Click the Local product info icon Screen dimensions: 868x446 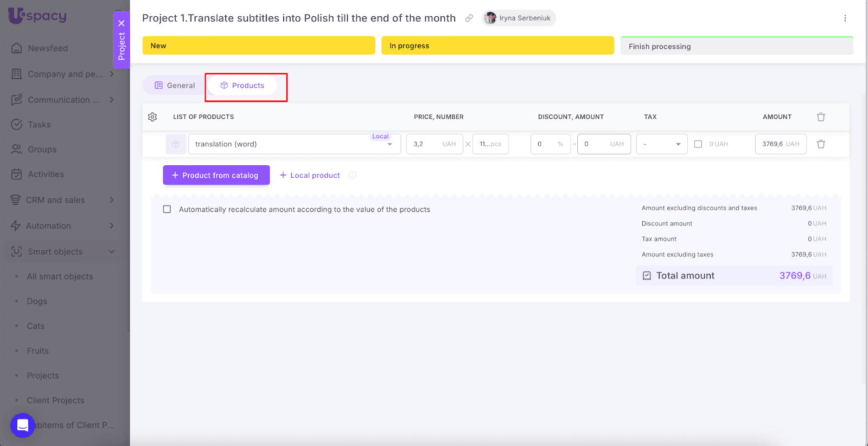coord(353,175)
